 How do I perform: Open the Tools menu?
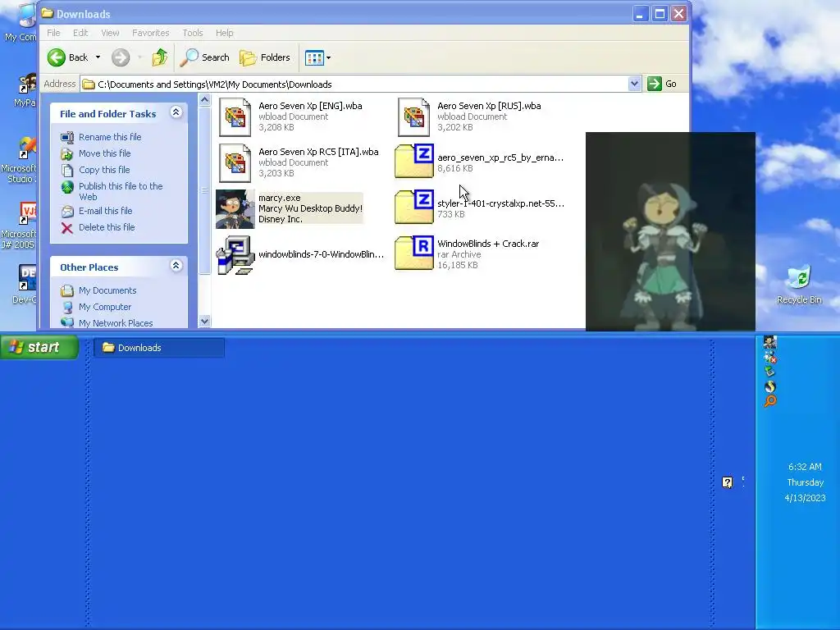point(193,33)
